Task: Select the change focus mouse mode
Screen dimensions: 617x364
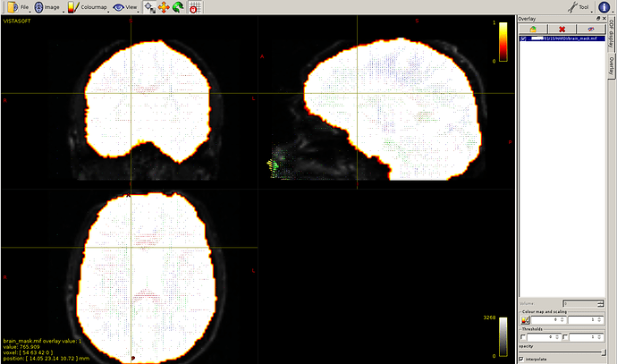Action: (149, 7)
